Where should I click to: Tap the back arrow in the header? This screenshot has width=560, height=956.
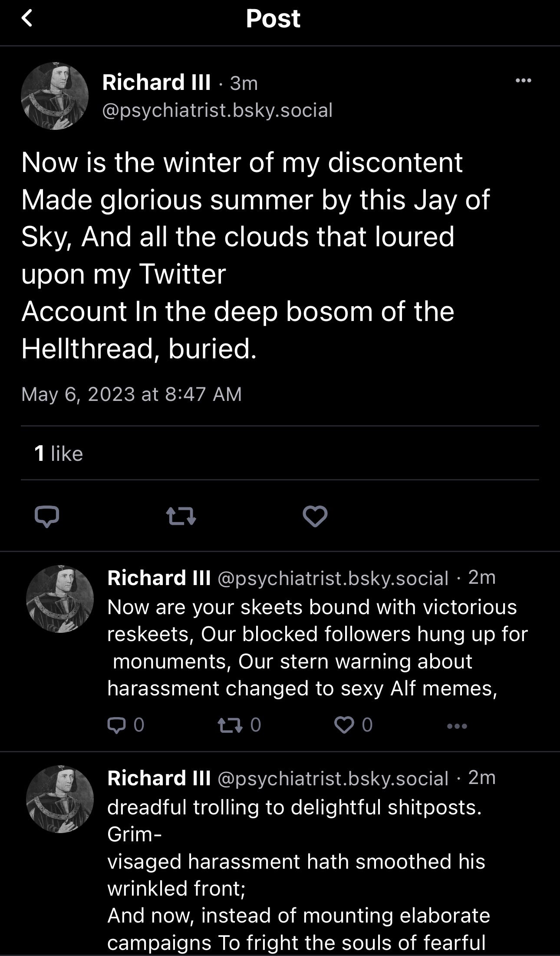(x=27, y=19)
